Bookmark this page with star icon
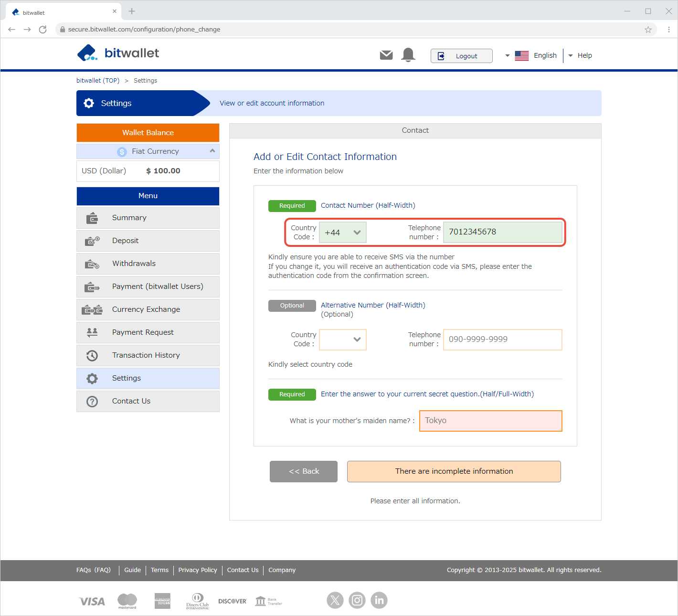The height and width of the screenshot is (616, 678). (648, 30)
